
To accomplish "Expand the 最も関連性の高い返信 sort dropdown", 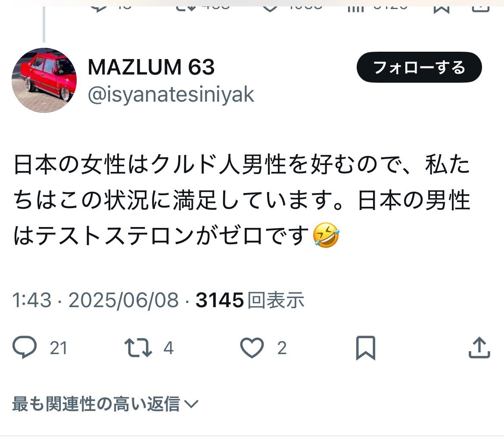I will coord(106,404).
